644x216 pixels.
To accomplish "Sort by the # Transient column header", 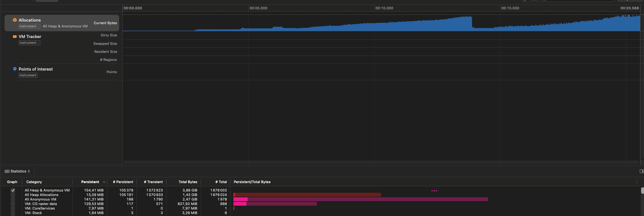I will [153, 182].
